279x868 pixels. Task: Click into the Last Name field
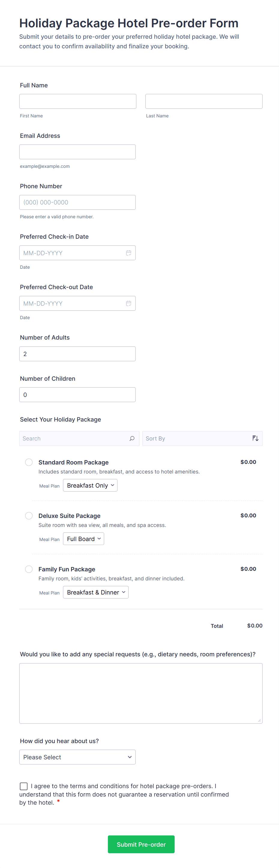pos(204,101)
